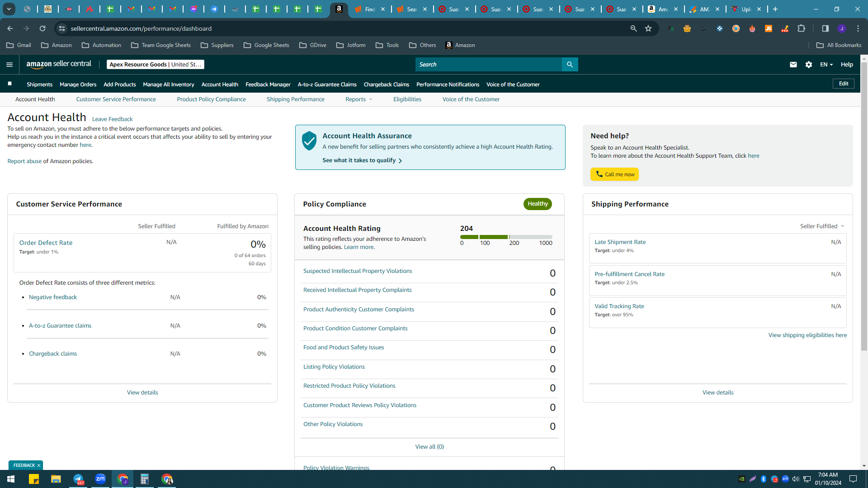This screenshot has height=488, width=868.
Task: Click the page vertical scrollbar
Action: click(x=864, y=206)
